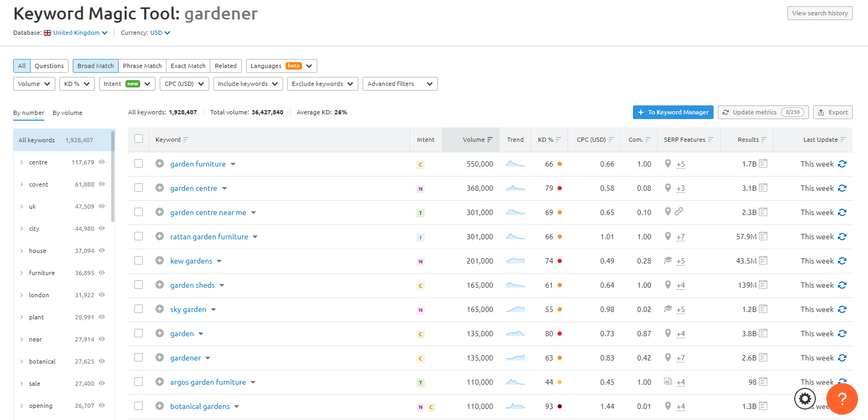Open Languages beta dropdown

click(281, 66)
